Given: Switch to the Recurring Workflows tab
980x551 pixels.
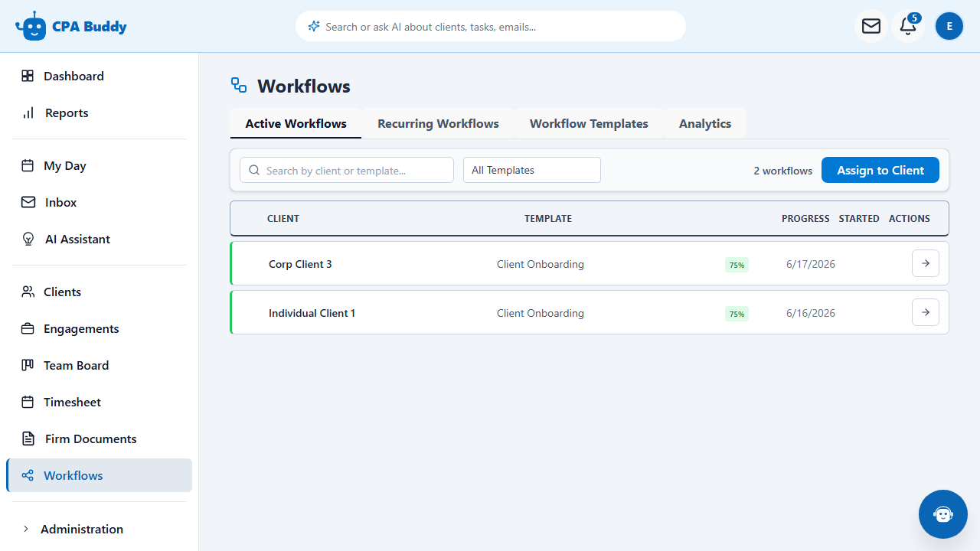Looking at the screenshot, I should [x=438, y=123].
